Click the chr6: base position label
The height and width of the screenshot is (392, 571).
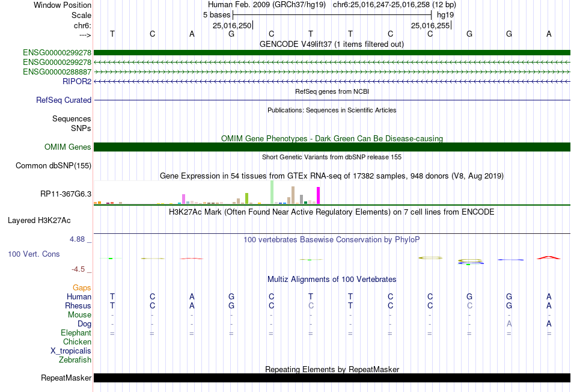point(82,25)
